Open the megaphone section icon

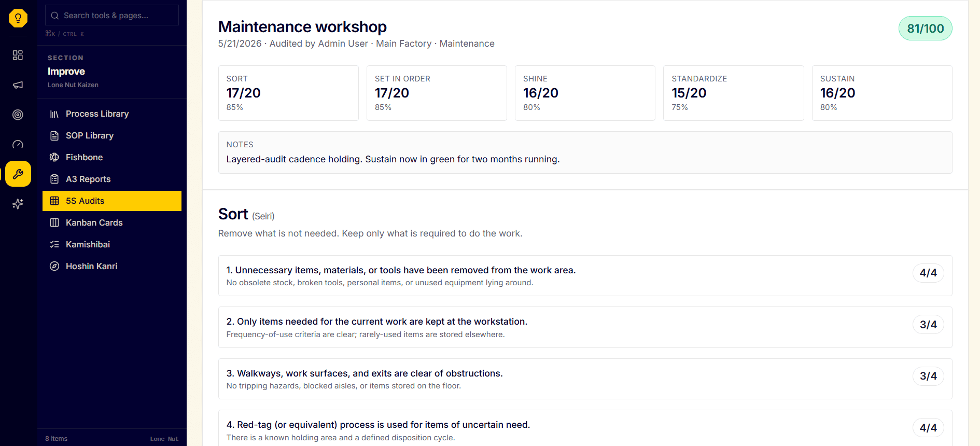click(18, 85)
